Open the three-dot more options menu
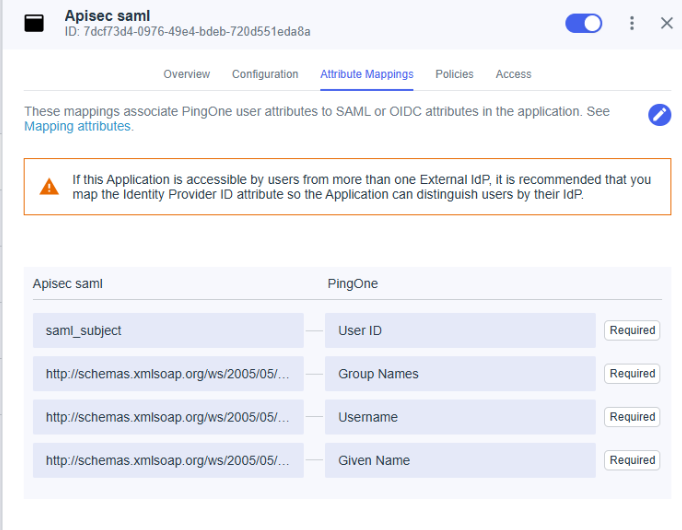 point(632,23)
